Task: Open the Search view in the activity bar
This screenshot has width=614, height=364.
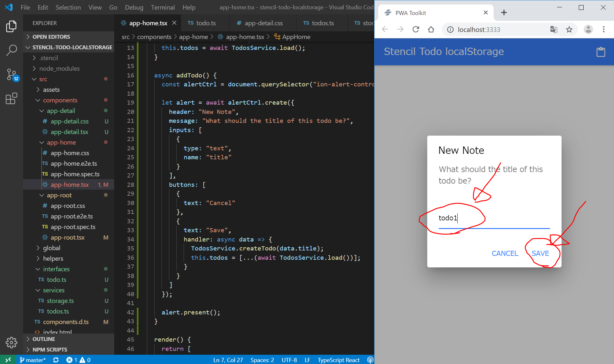Action: tap(12, 50)
